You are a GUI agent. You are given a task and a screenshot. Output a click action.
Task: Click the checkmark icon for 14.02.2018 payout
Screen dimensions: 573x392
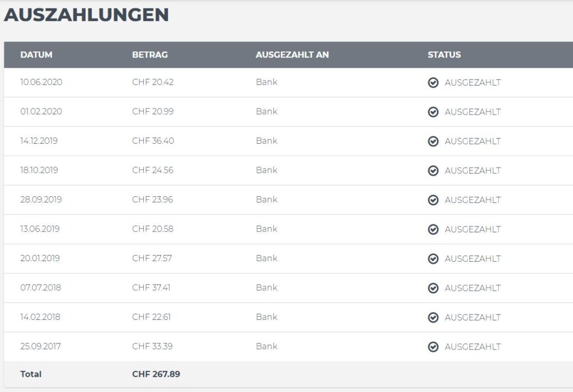point(433,317)
